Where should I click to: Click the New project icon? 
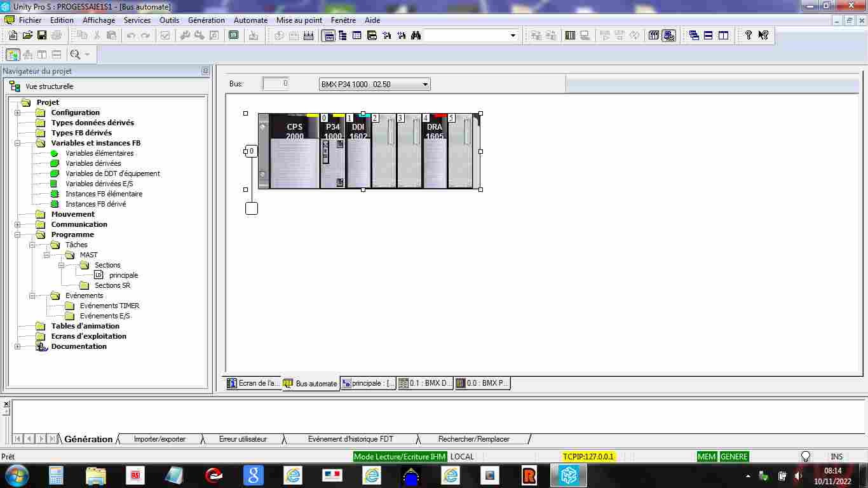tap(13, 36)
